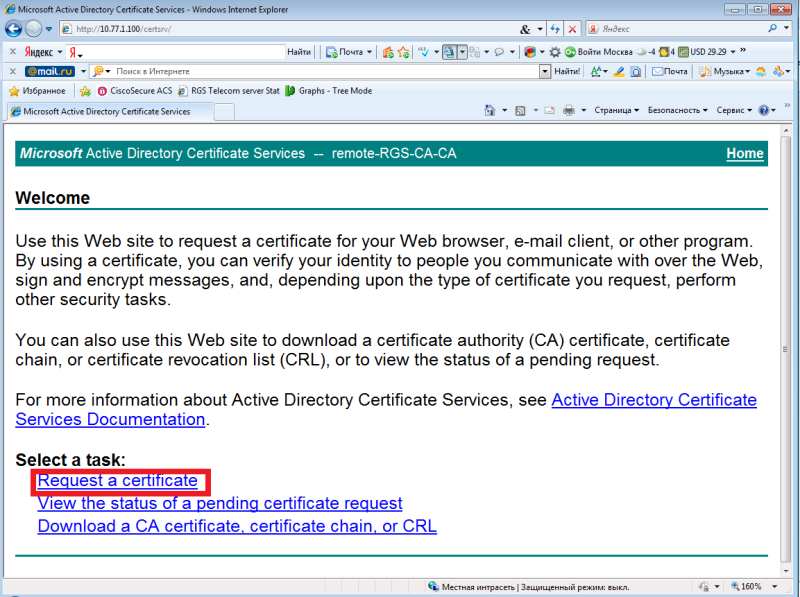Open a new blank tab
Screen dimensions: 800x597
pos(224,112)
